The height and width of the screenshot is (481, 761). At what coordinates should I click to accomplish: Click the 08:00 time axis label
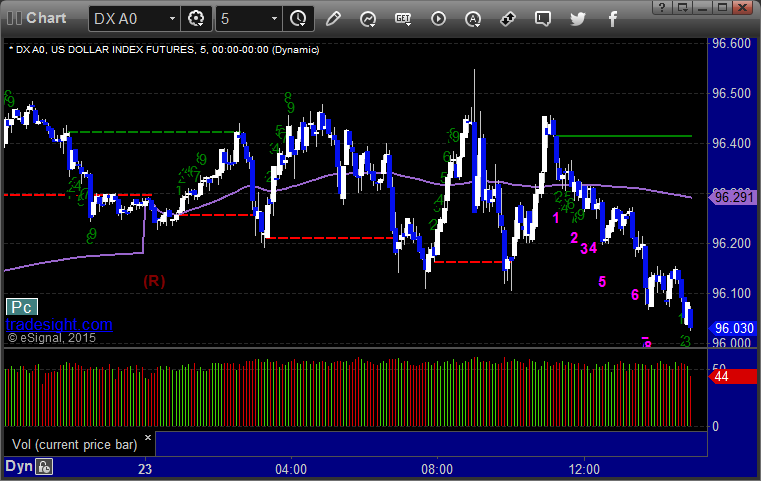click(437, 469)
